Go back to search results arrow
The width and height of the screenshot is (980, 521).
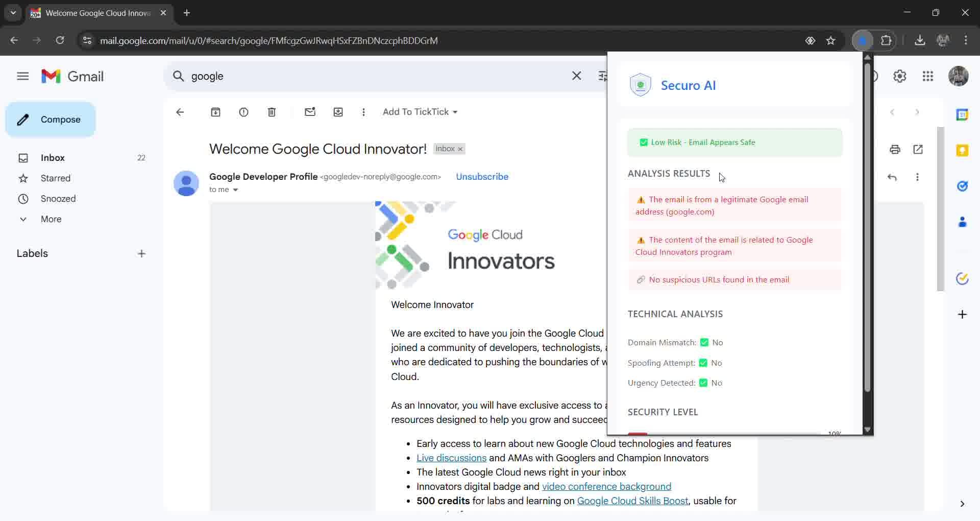[x=180, y=112]
